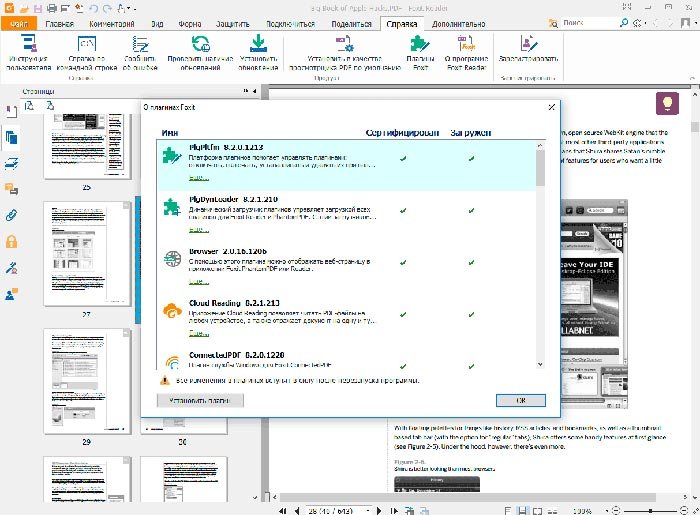Switch to the Вид ribbon tab
Screen dimensions: 700x515
pyautogui.click(x=157, y=24)
